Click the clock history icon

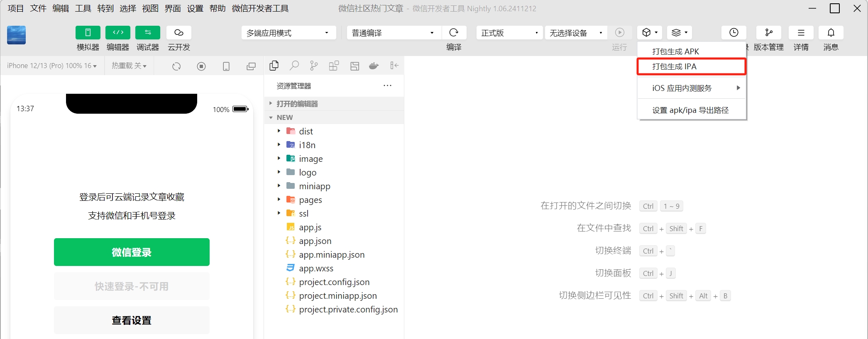734,33
